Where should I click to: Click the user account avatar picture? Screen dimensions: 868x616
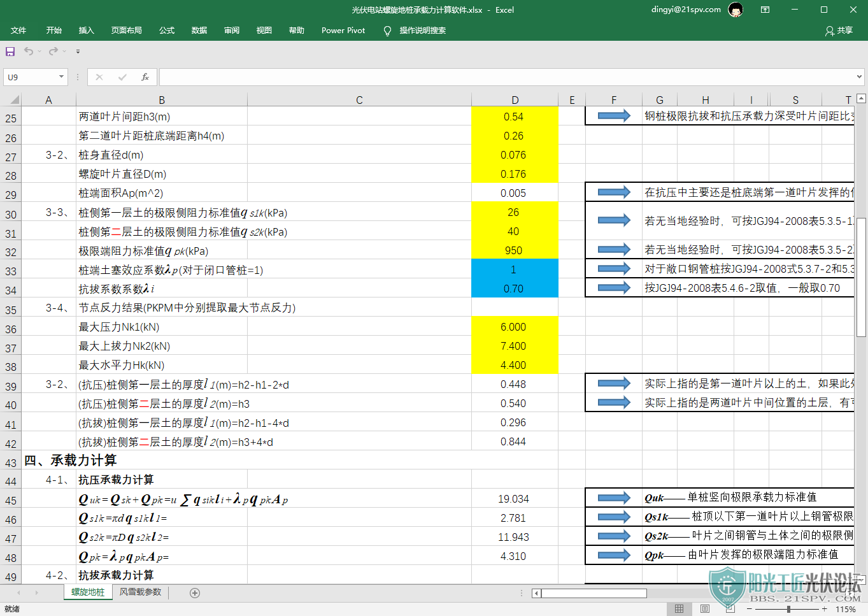[x=736, y=10]
